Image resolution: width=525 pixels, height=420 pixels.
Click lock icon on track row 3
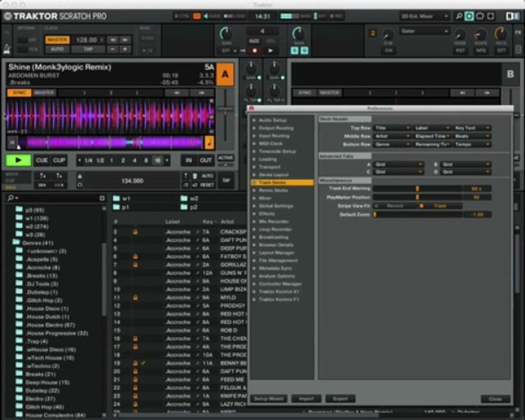pos(135,232)
